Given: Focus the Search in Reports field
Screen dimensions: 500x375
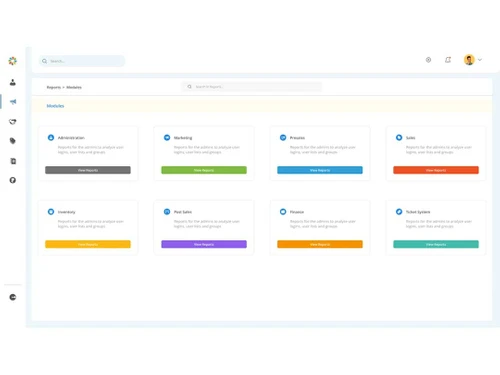Looking at the screenshot, I should (252, 87).
